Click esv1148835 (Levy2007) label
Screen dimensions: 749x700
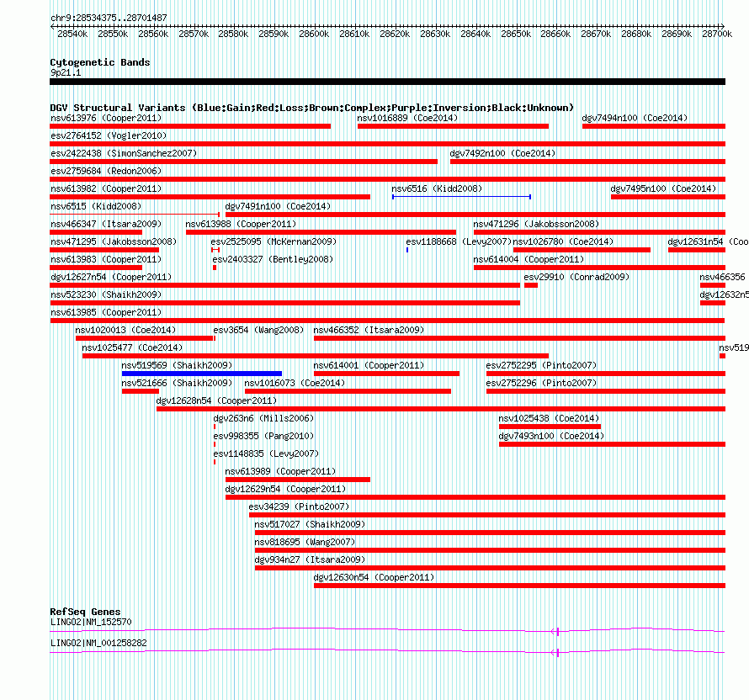pyautogui.click(x=266, y=453)
